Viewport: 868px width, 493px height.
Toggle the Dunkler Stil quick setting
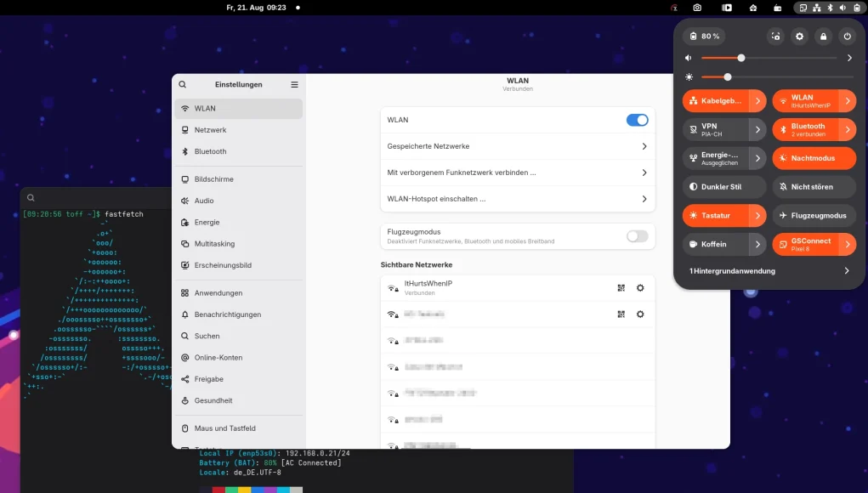(x=724, y=187)
